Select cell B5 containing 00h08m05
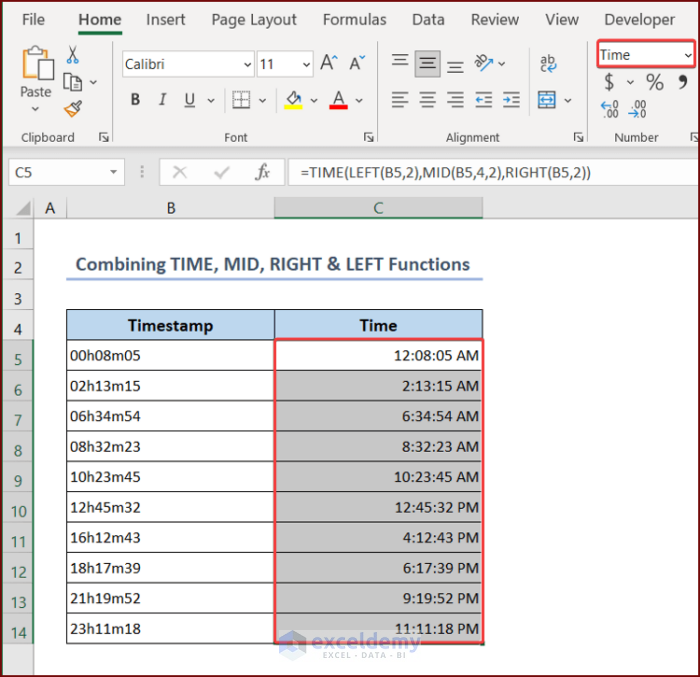The width and height of the screenshot is (700, 677). pos(170,355)
